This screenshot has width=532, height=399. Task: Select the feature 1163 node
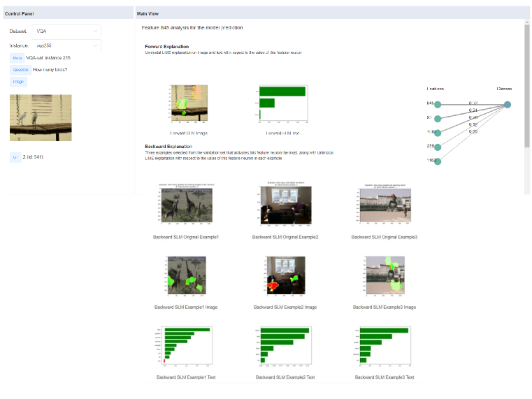click(438, 161)
